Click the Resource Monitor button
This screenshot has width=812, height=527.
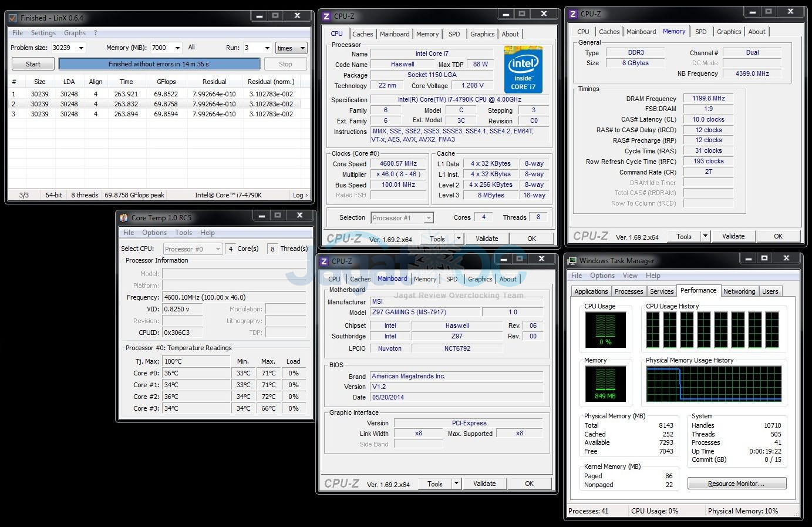tap(736, 484)
